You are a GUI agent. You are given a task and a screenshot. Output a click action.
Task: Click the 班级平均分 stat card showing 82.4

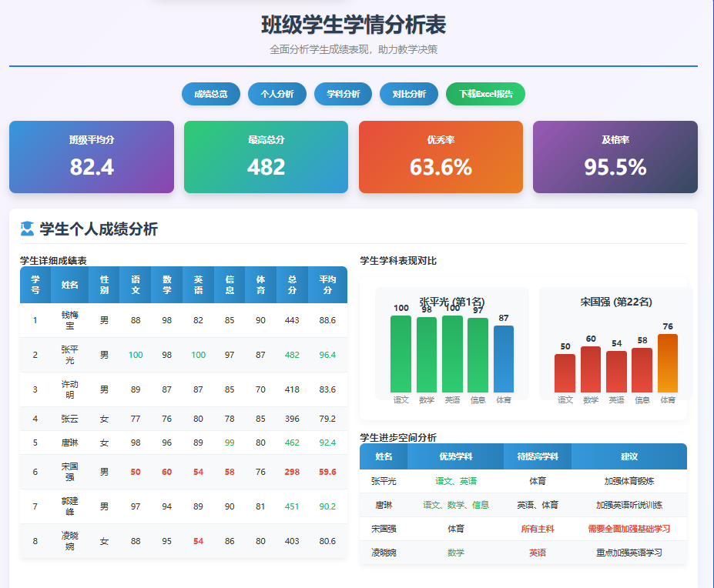coord(90,156)
